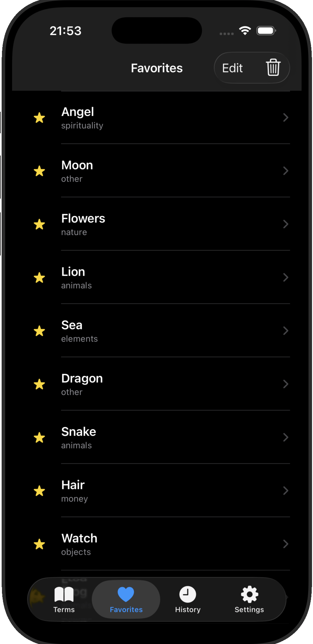
Task: Unfavorite Angel using its star
Action: point(40,118)
